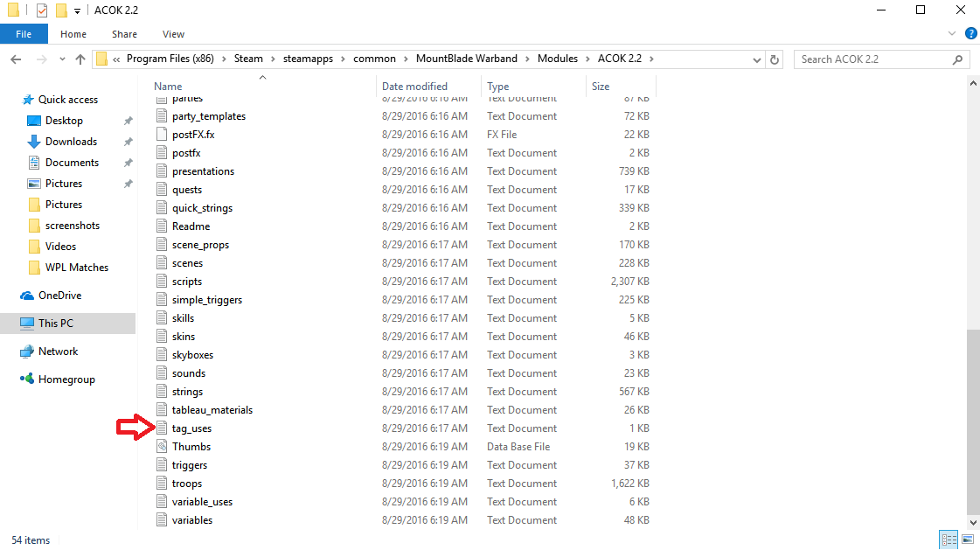Click Steam in the address breadcrumb
The width and height of the screenshot is (980, 550).
click(x=248, y=59)
